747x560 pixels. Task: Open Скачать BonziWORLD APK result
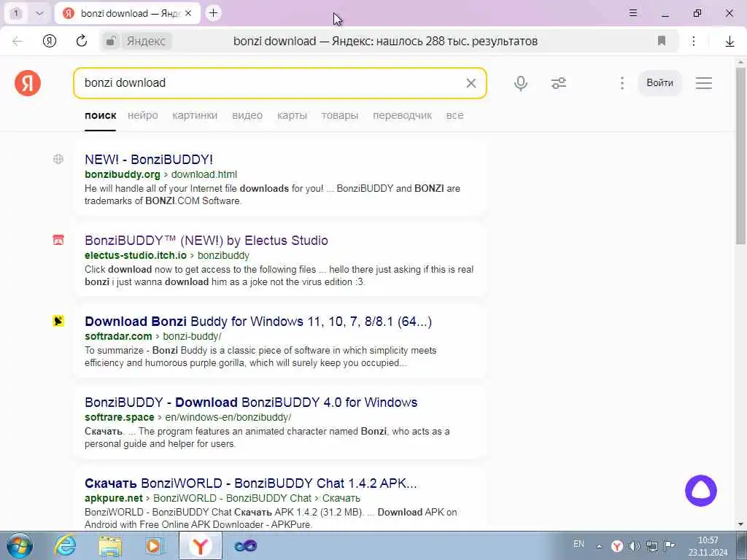coord(251,483)
